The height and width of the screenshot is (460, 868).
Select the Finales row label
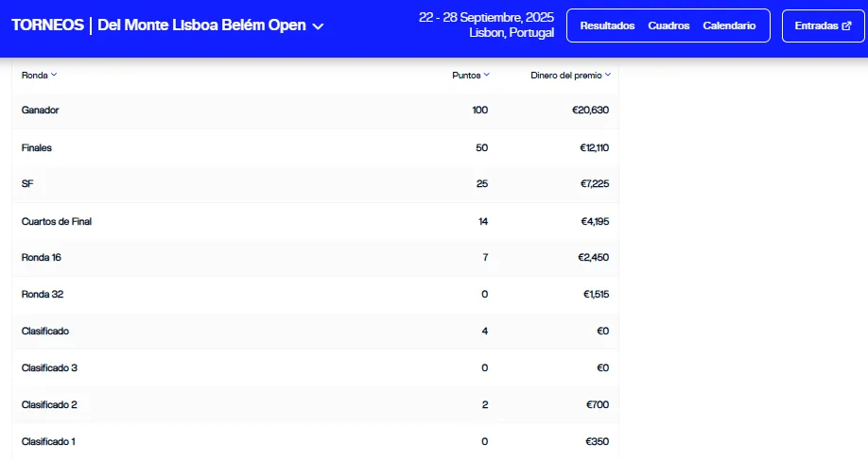pyautogui.click(x=37, y=147)
